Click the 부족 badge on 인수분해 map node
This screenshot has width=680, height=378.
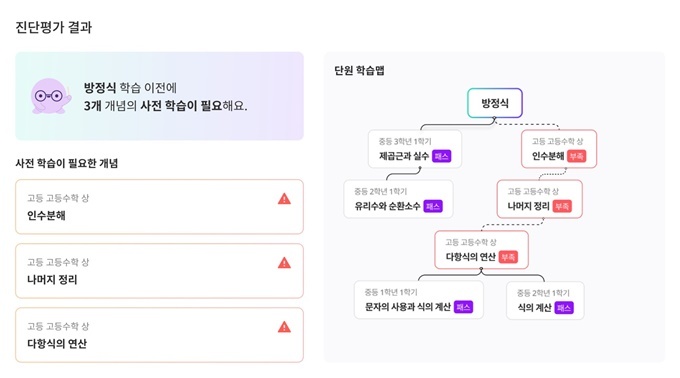[576, 156]
